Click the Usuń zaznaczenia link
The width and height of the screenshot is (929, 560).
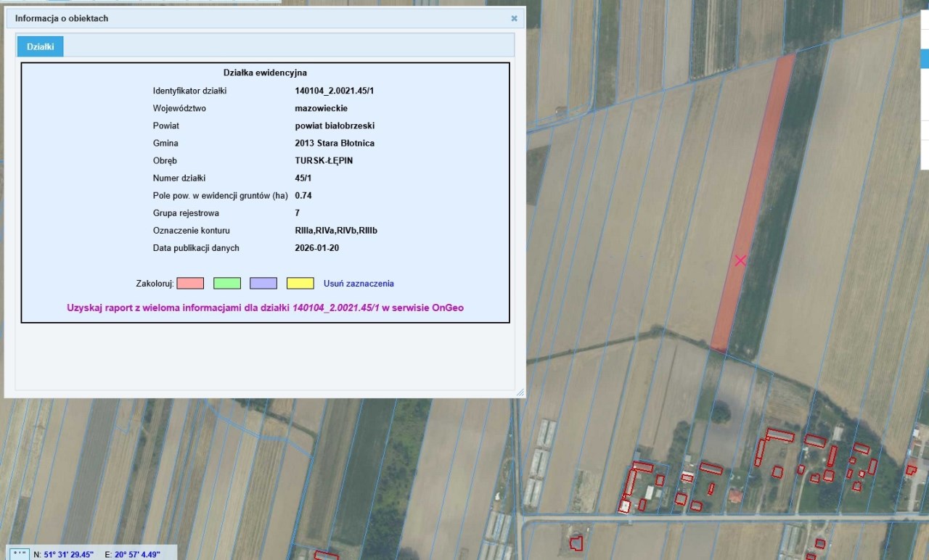pos(359,284)
